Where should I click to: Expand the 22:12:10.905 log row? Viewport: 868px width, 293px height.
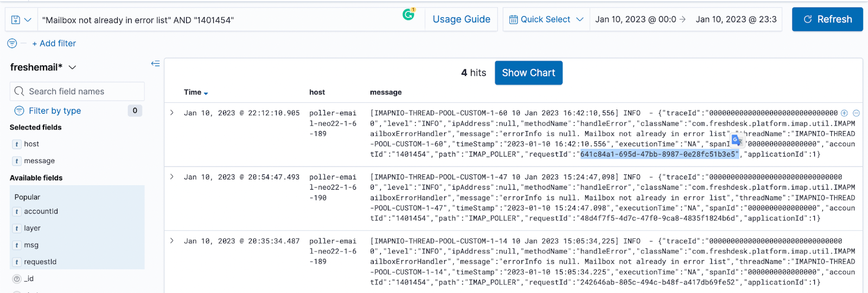172,113
